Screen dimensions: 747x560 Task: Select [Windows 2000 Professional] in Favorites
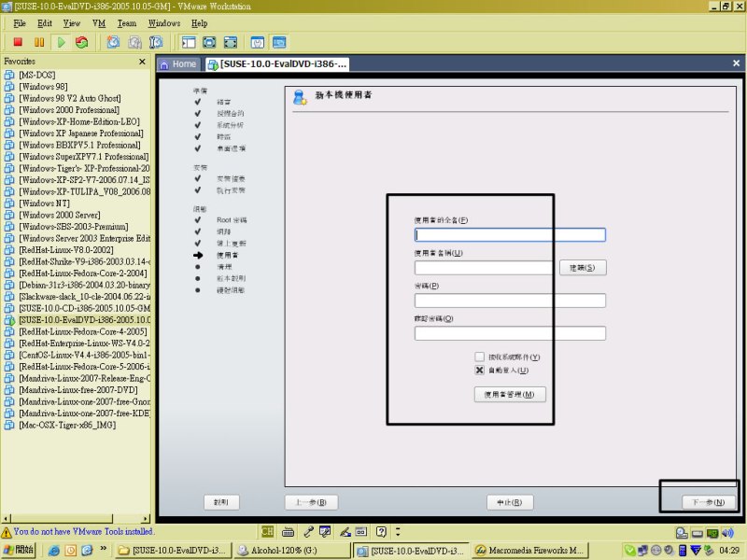tap(69, 110)
